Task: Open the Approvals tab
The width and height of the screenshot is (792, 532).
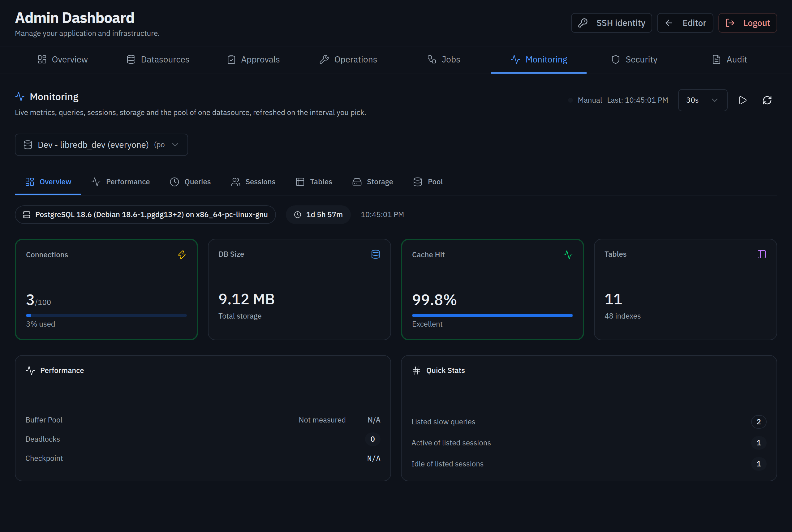Action: click(253, 59)
